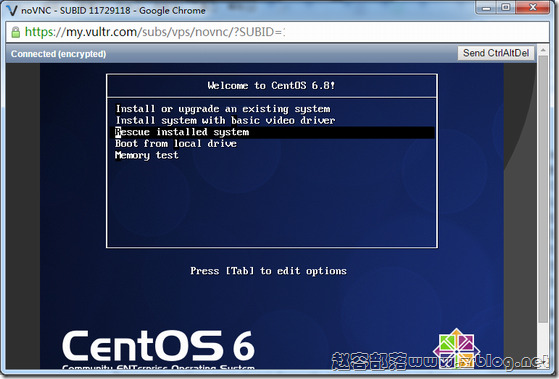This screenshot has height=379, width=559.
Task: Click the green SSL padlock icon
Action: (16, 32)
